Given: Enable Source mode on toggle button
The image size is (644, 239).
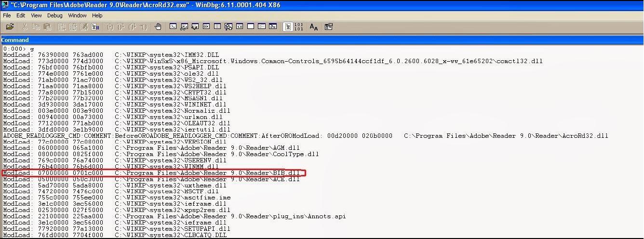Looking at the screenshot, I should pyautogui.click(x=288, y=27).
